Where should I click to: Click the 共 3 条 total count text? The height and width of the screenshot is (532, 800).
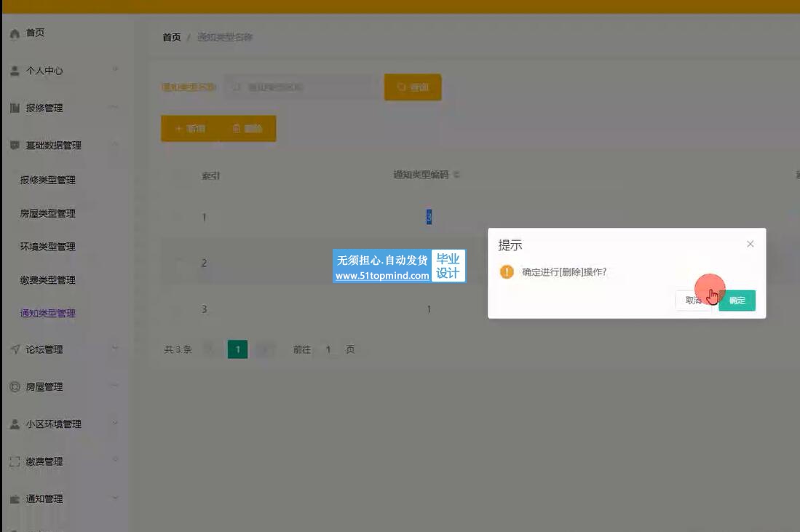coord(178,349)
